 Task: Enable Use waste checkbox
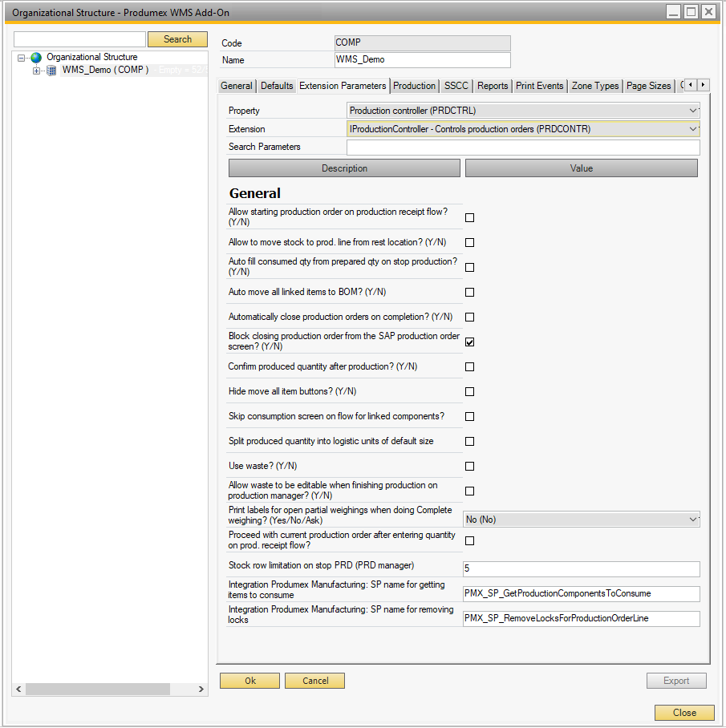(x=469, y=466)
